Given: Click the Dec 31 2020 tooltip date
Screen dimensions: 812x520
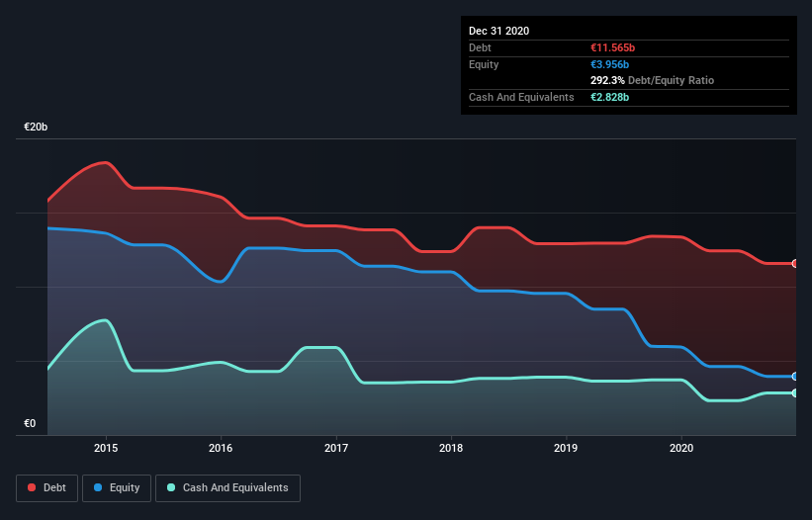Looking at the screenshot, I should click(499, 31).
